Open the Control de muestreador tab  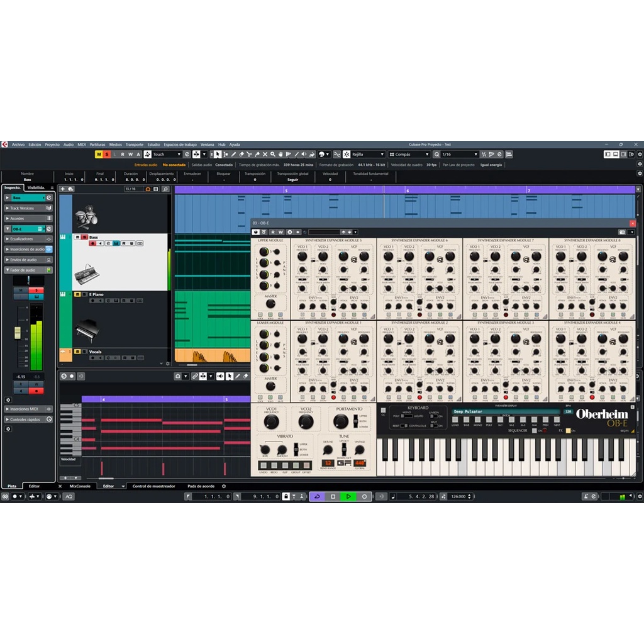153,486
